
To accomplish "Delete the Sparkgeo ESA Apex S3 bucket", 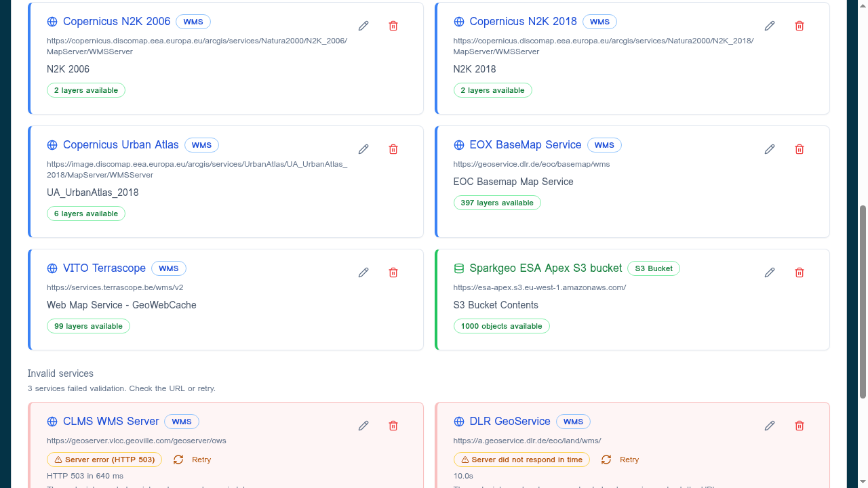I will coord(800,272).
